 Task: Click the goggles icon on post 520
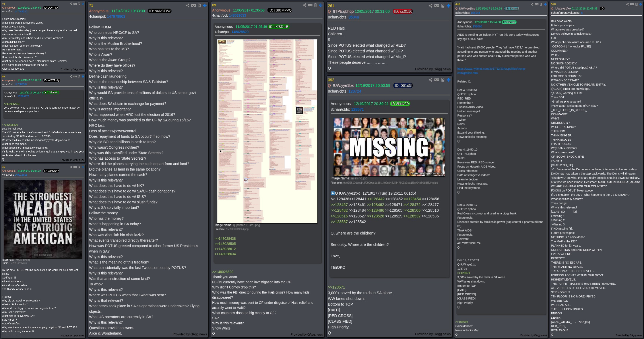[x=632, y=4]
